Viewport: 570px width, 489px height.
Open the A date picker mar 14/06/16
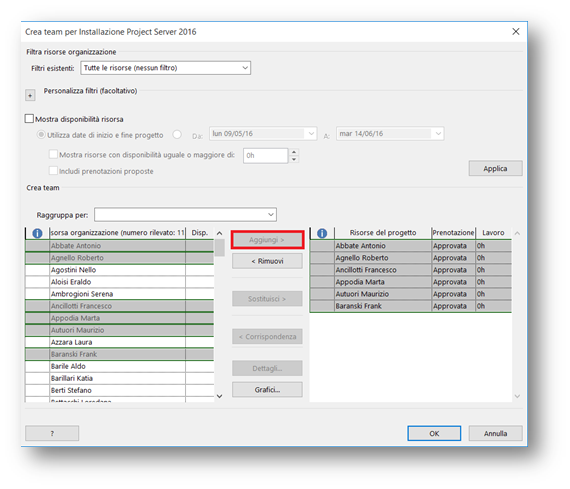click(x=390, y=133)
